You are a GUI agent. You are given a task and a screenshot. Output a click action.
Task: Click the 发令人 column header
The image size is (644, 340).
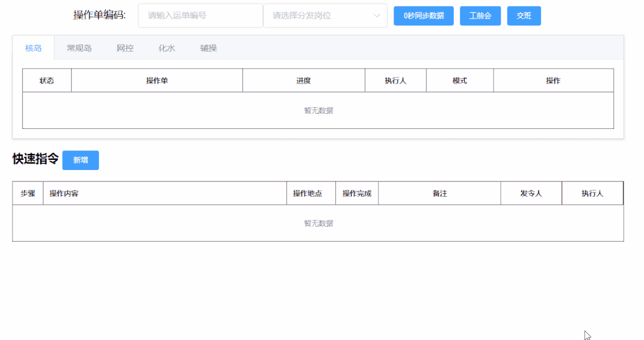tap(531, 193)
